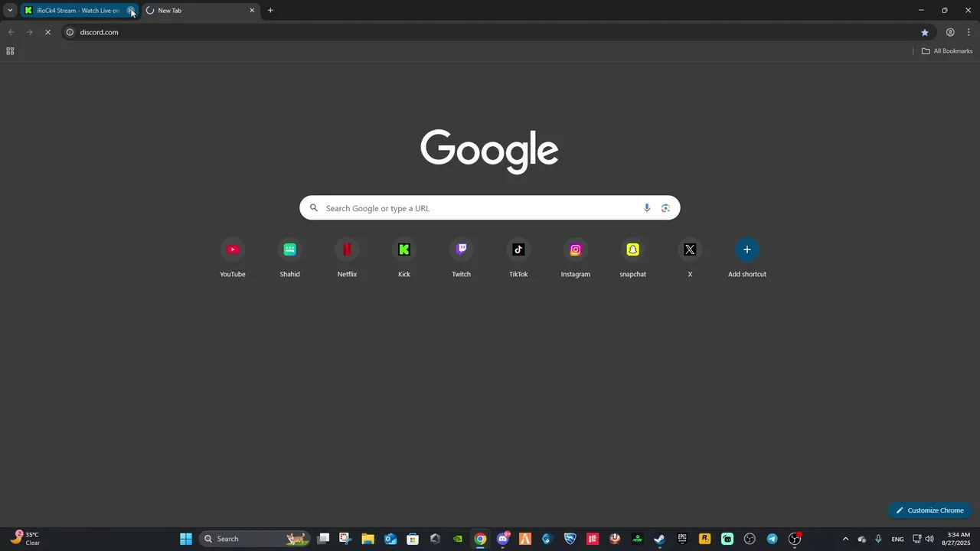The width and height of the screenshot is (980, 551).
Task: Click the Customize Chrome button
Action: coord(929,510)
